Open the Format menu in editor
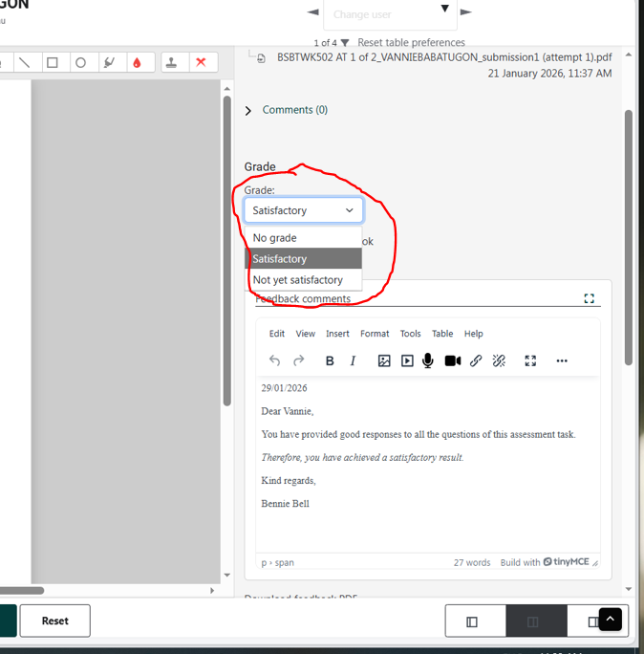This screenshot has height=654, width=644. 375,334
